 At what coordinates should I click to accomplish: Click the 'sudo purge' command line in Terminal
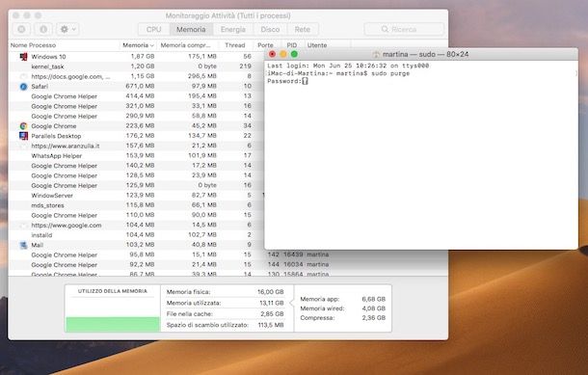pos(390,73)
